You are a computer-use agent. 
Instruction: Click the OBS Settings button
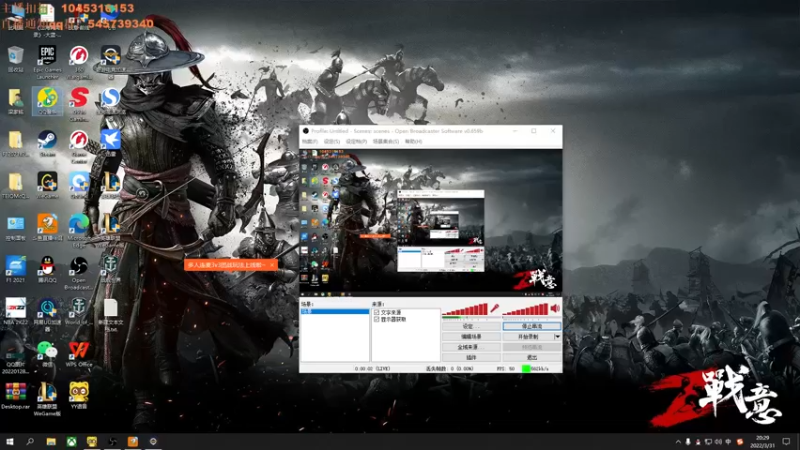(x=471, y=326)
